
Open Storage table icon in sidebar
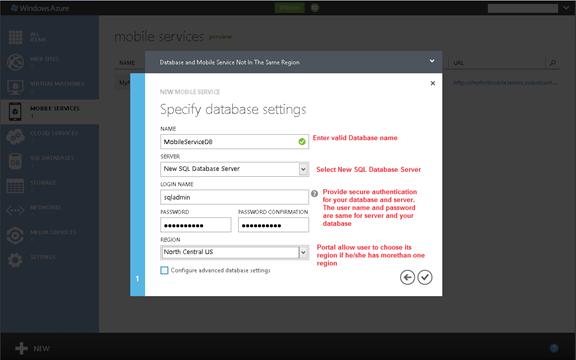(x=15, y=186)
